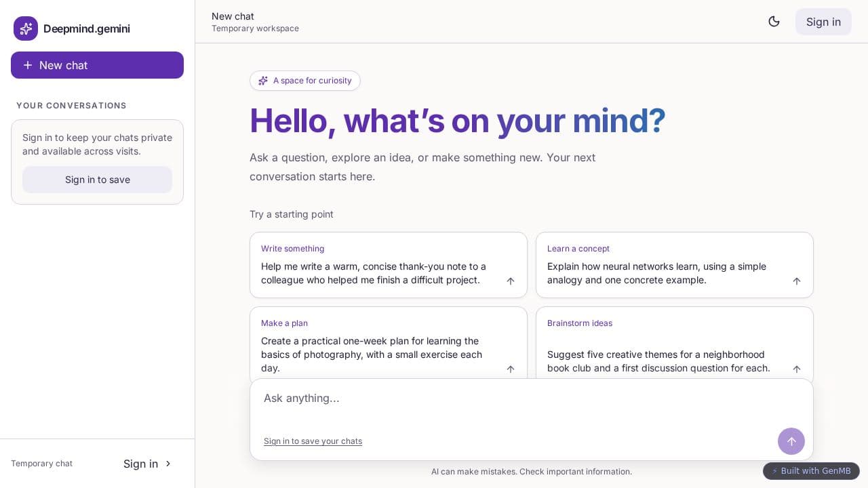This screenshot has width=868, height=488.
Task: Click the arrow on the 'Learn a concept' card
Action: point(797,281)
